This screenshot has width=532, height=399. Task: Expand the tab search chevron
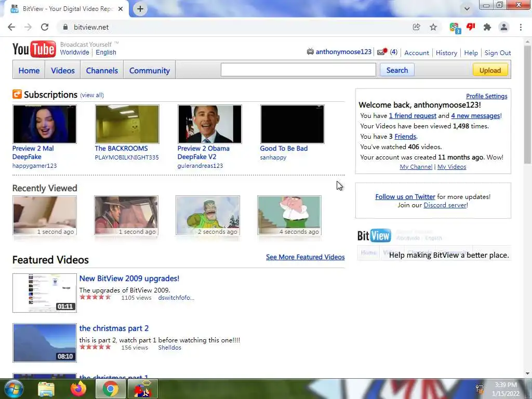coord(467,9)
